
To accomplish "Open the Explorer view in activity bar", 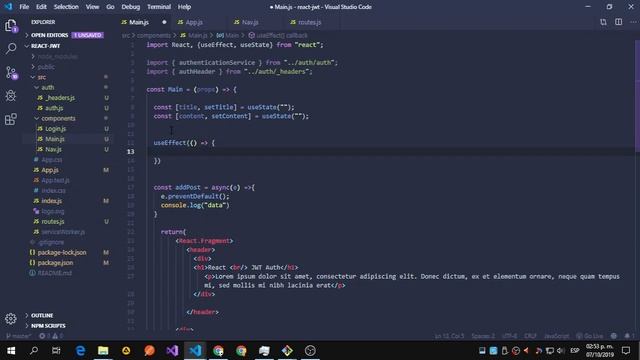I will tap(11, 26).
